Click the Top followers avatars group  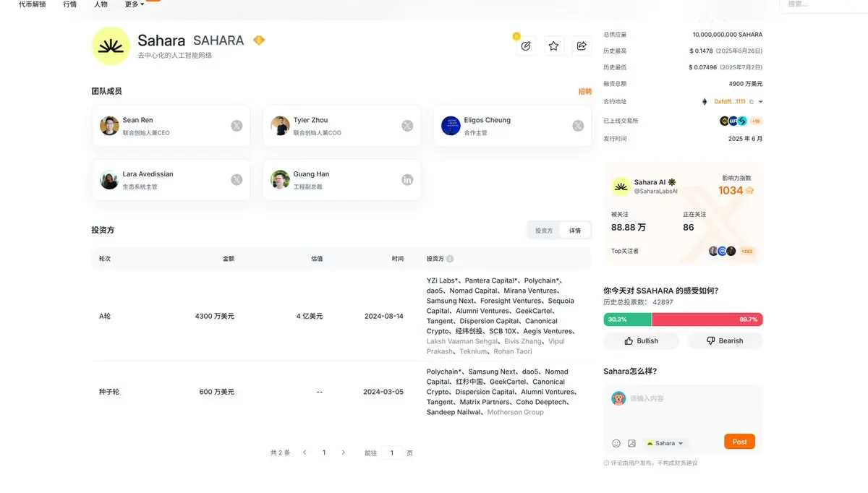coord(722,251)
